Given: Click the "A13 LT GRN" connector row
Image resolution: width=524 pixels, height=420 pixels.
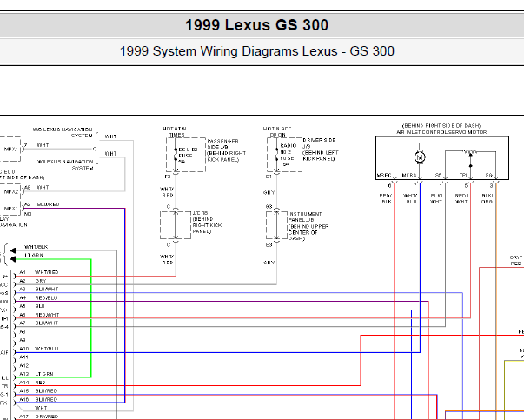Looking at the screenshot, I should [x=36, y=374].
